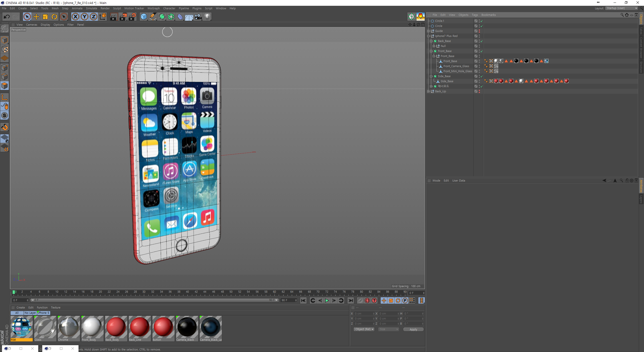
Task: Toggle Parameter keyframe recording
Action: pyautogui.click(x=405, y=300)
